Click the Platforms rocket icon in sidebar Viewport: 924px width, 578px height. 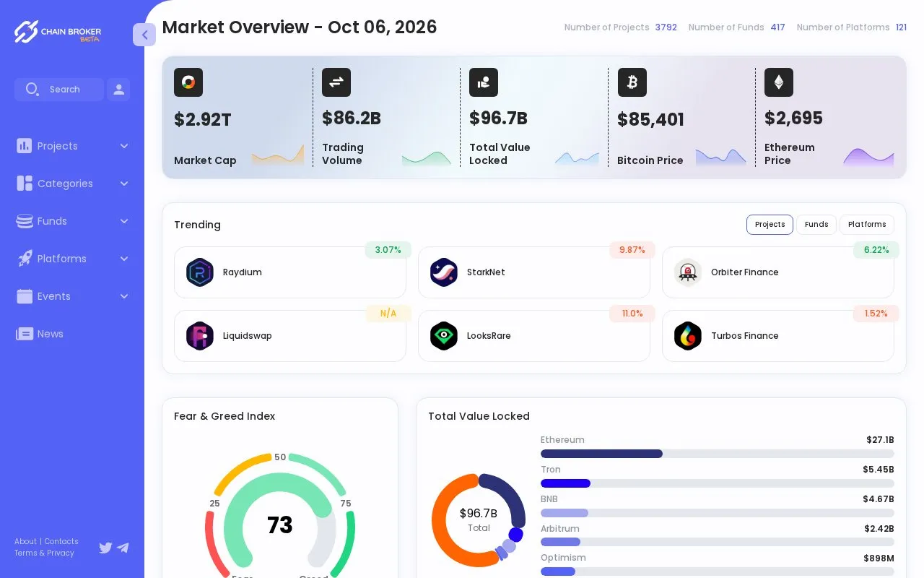pos(25,259)
